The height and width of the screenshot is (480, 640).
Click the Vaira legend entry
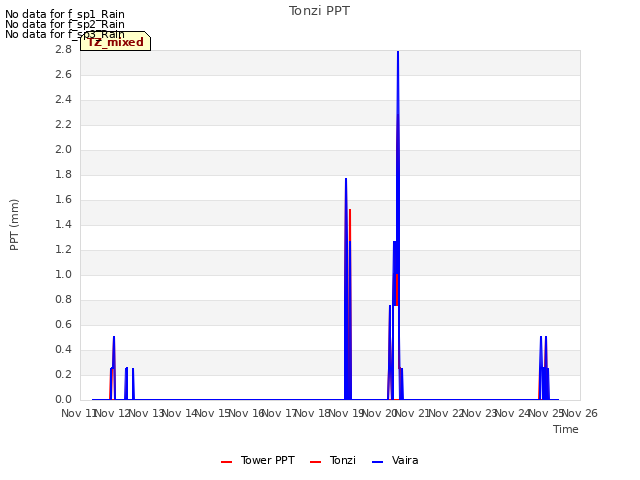click(395, 460)
